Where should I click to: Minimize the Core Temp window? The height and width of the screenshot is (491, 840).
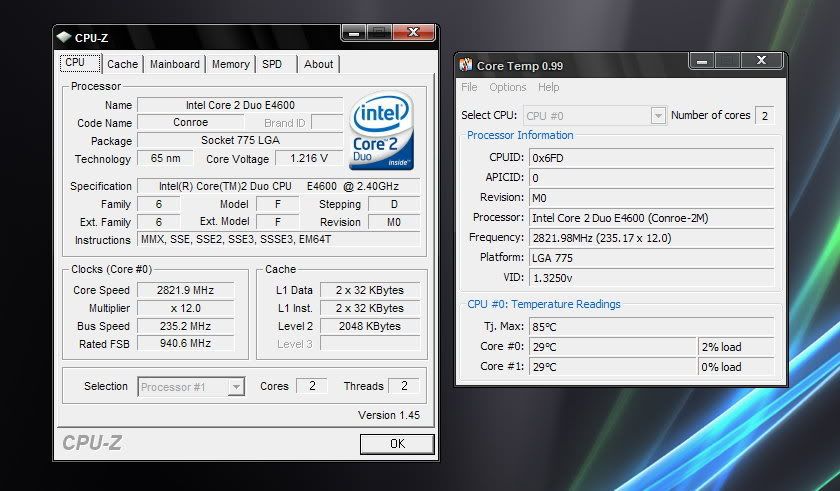coord(702,61)
